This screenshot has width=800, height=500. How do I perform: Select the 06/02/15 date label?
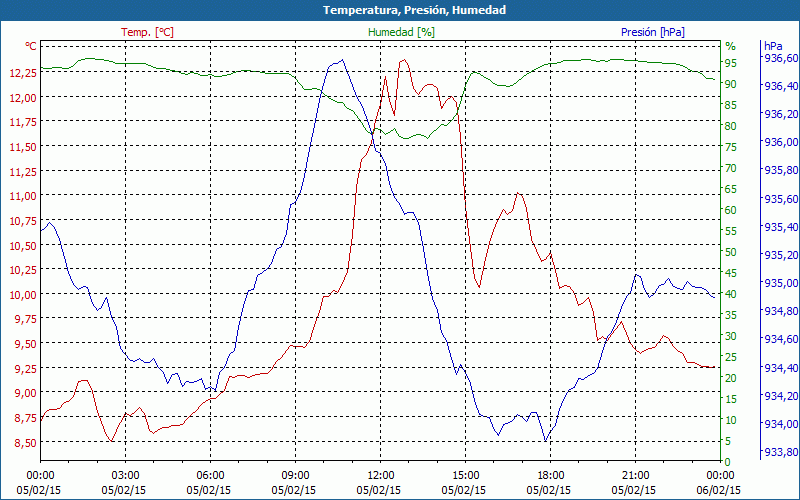[x=719, y=490]
